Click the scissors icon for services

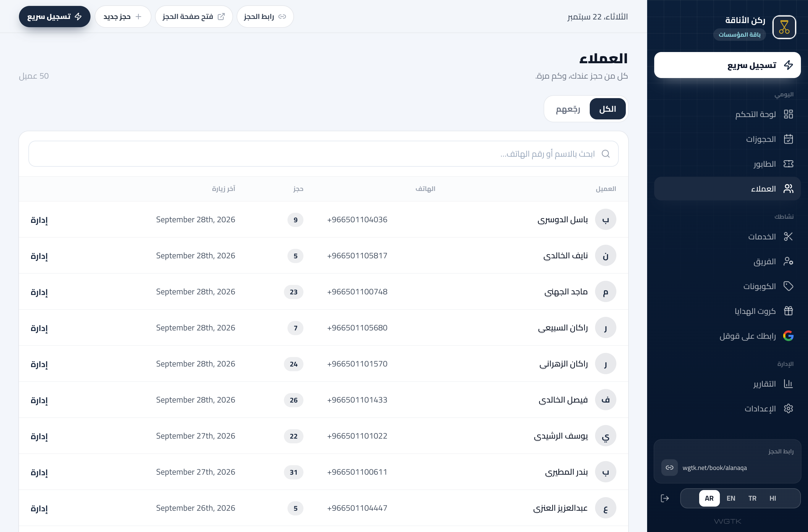[x=788, y=236]
